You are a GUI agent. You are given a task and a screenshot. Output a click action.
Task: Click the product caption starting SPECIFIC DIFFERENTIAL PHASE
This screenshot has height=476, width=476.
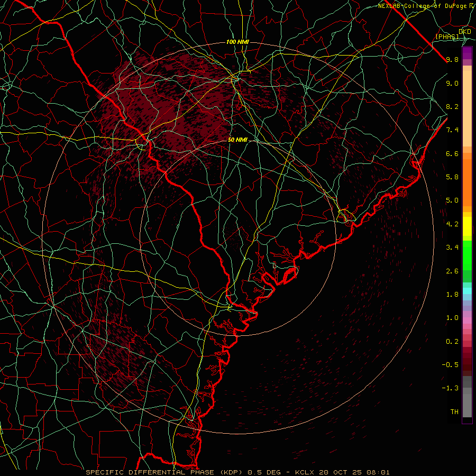point(237,472)
